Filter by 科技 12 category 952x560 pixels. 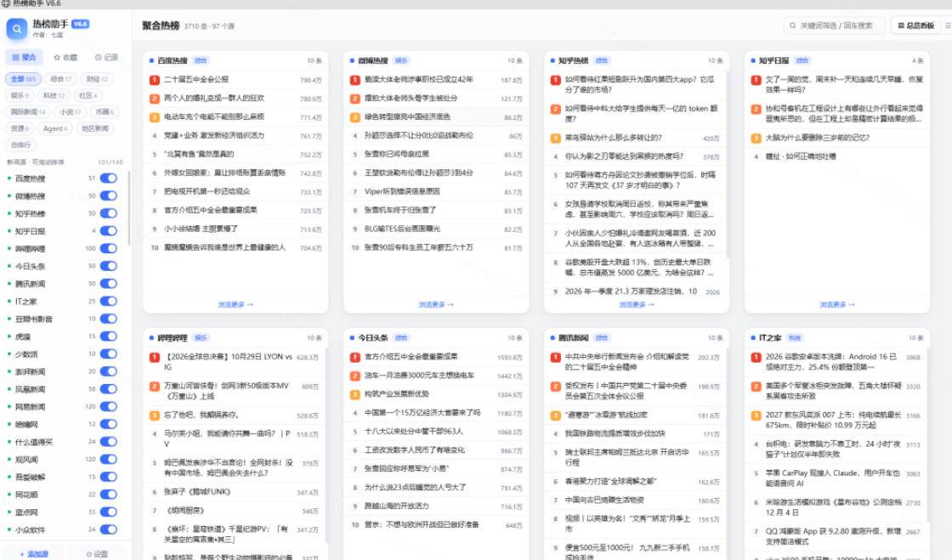(54, 95)
